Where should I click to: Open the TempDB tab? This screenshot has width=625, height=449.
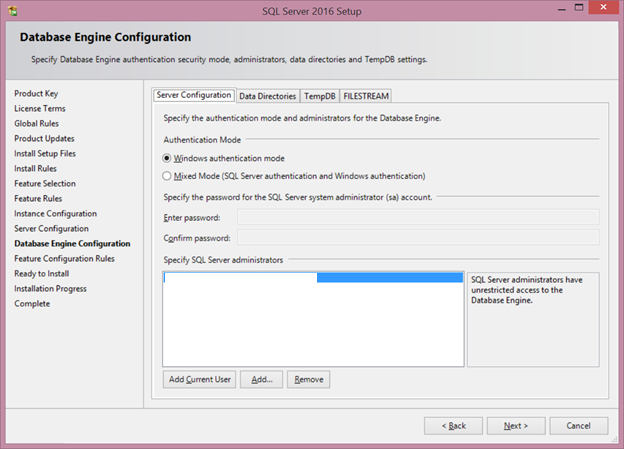(x=320, y=96)
